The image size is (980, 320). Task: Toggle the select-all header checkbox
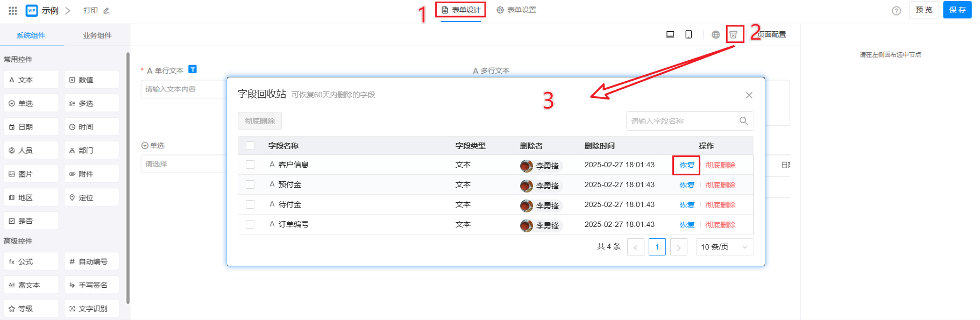(250, 146)
